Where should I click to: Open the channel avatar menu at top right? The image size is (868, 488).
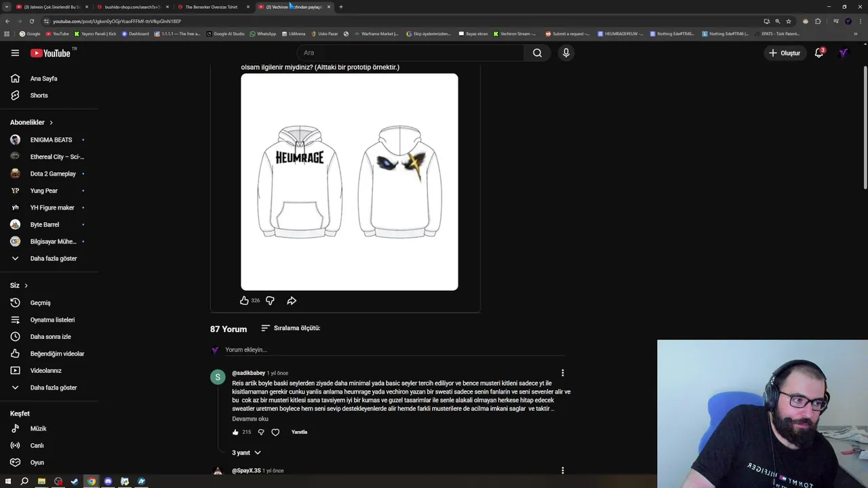(x=843, y=53)
